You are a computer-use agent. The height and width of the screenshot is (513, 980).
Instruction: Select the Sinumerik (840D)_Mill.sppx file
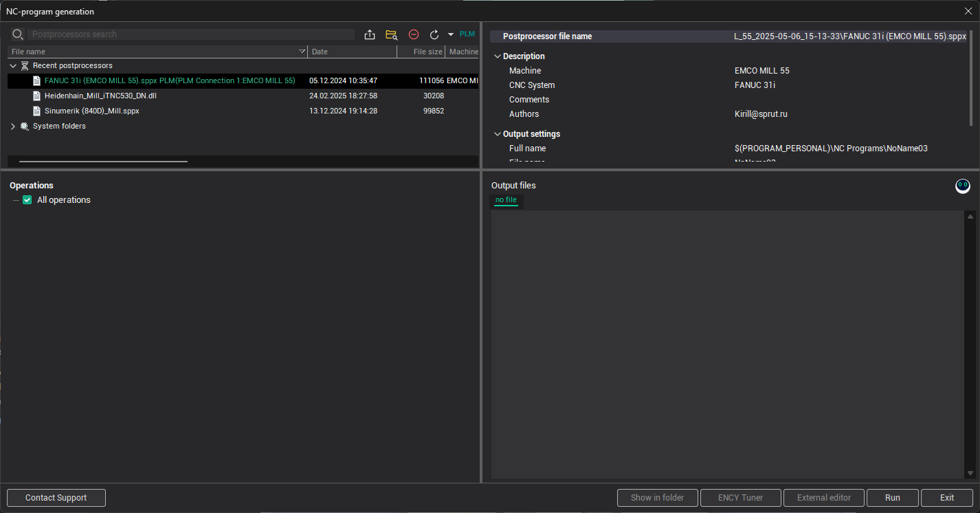(x=92, y=111)
